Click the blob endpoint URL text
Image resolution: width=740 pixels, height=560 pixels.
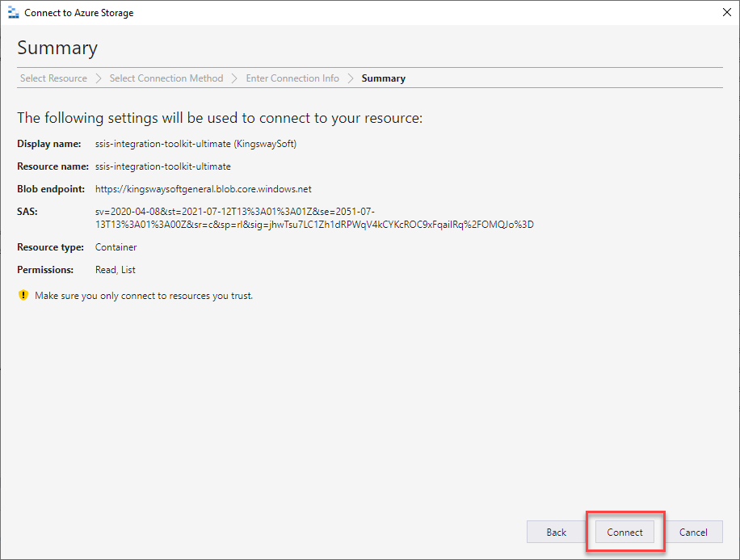point(204,189)
